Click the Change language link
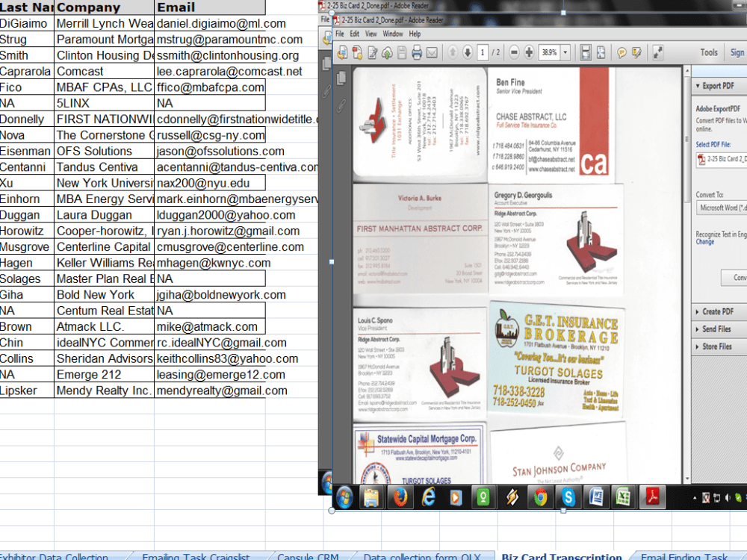Image resolution: width=747 pixels, height=560 pixels. pyautogui.click(x=704, y=242)
